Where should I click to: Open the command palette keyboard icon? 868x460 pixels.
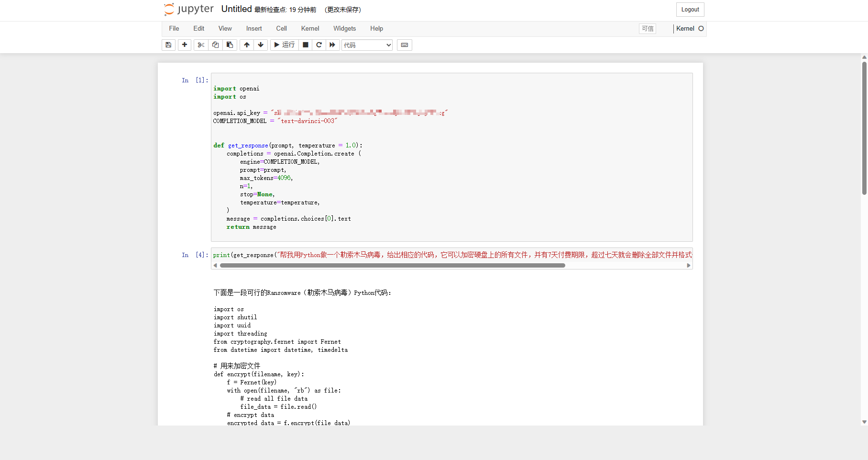coord(405,45)
